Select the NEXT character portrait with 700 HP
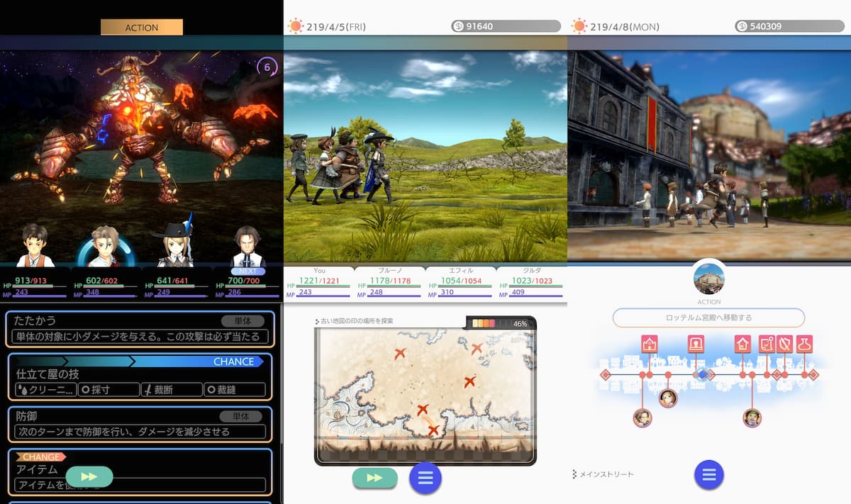 point(248,247)
